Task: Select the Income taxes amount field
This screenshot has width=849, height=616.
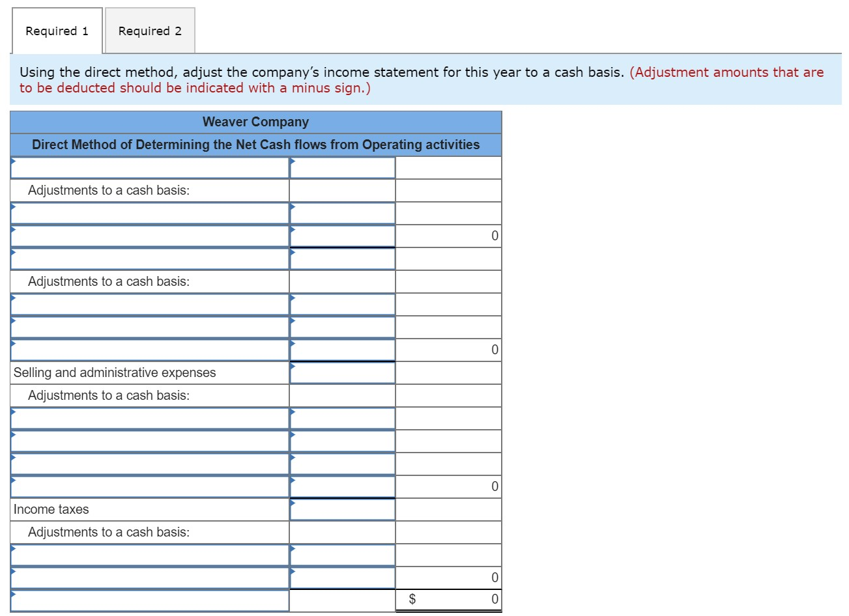Action: click(343, 510)
